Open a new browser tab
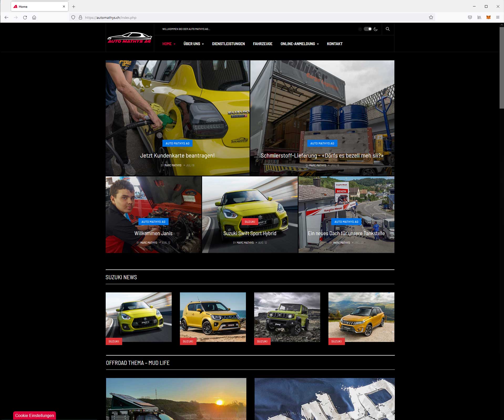 74,7
